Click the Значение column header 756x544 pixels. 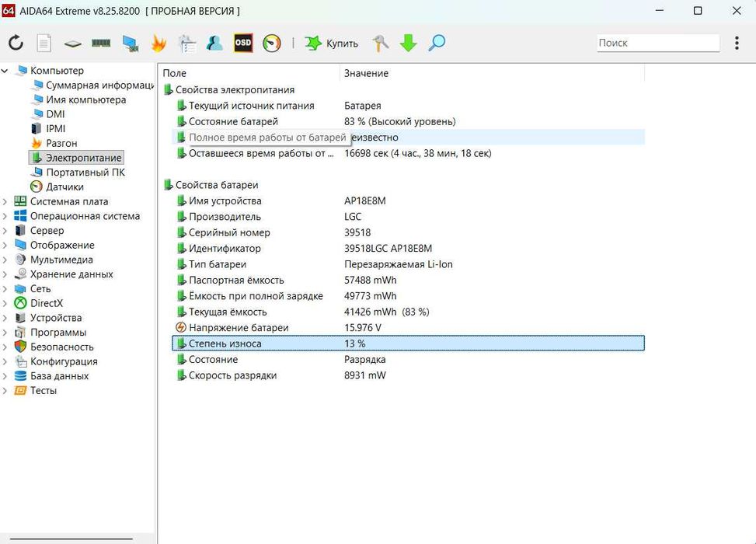tap(493, 73)
